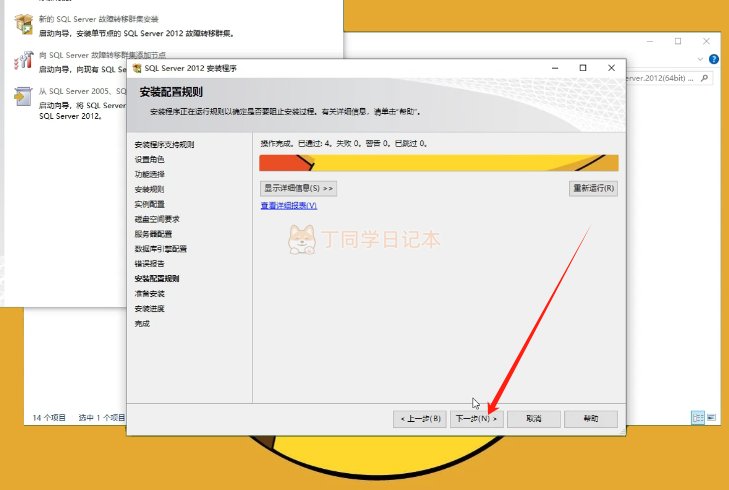
Task: Cancel setup with 取消 button
Action: [534, 418]
